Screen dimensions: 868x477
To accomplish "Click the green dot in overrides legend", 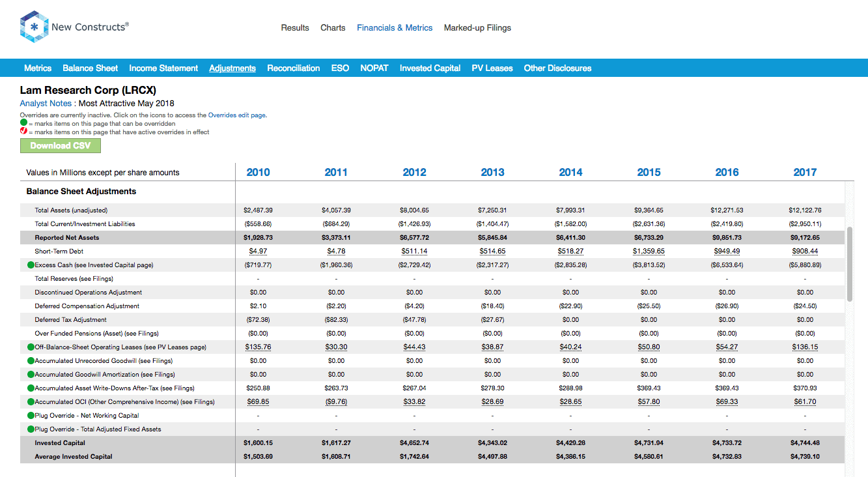I will coord(23,123).
